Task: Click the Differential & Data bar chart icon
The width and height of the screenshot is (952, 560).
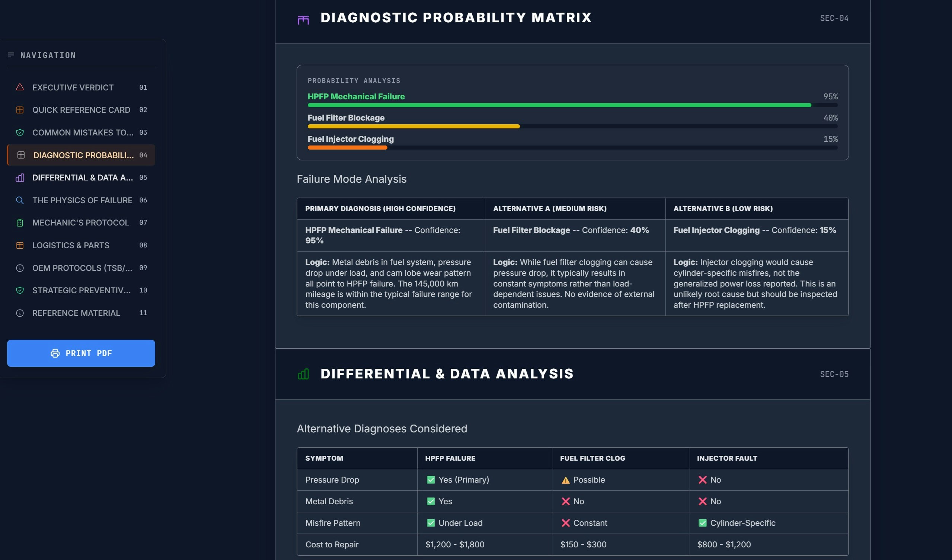Action: point(20,177)
